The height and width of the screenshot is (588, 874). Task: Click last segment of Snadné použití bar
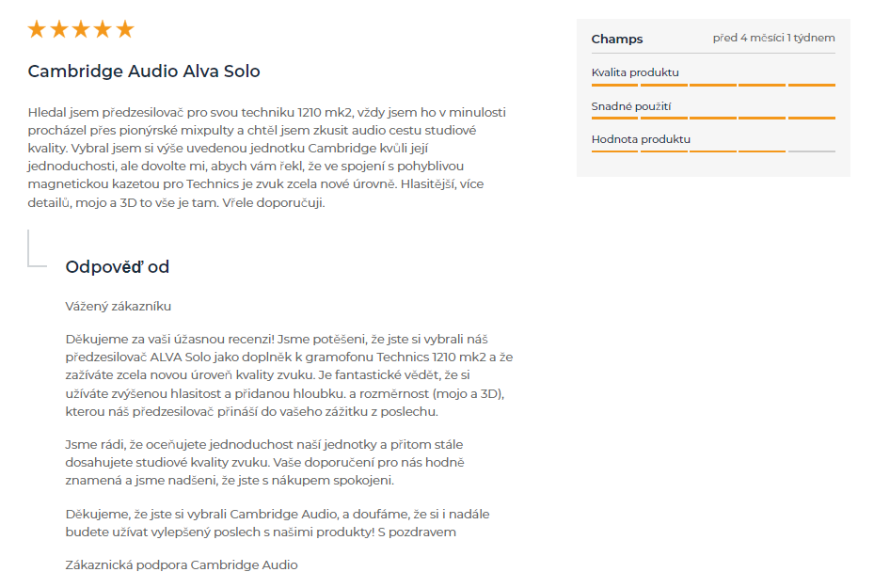811,118
